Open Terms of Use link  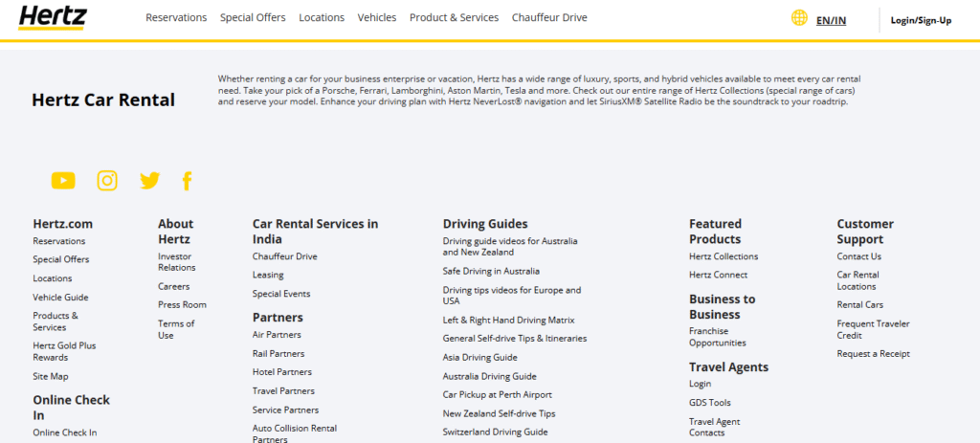[176, 329]
